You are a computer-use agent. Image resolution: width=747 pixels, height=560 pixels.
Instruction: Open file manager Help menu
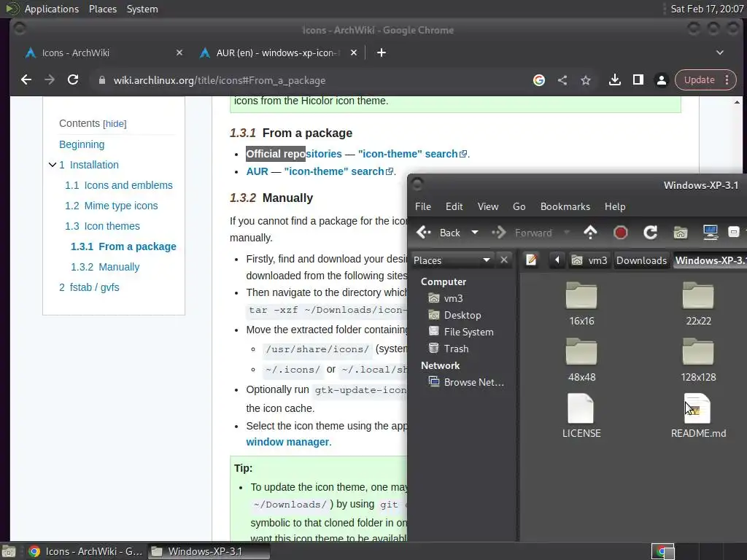(x=615, y=206)
